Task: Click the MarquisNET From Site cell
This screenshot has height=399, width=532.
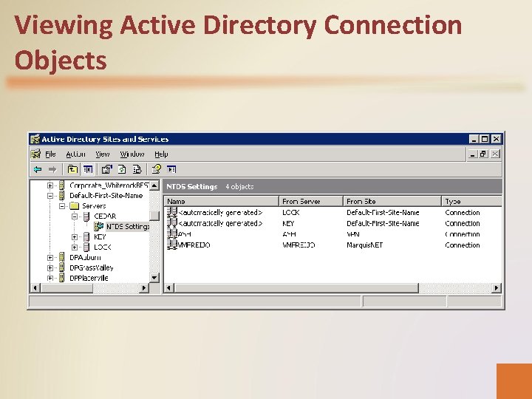Action: point(364,245)
